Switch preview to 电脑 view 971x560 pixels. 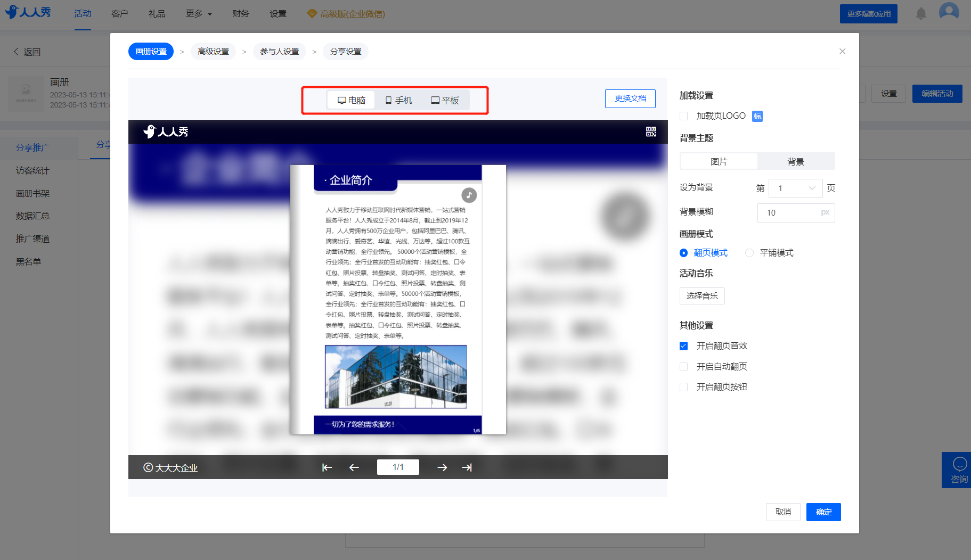pos(352,100)
